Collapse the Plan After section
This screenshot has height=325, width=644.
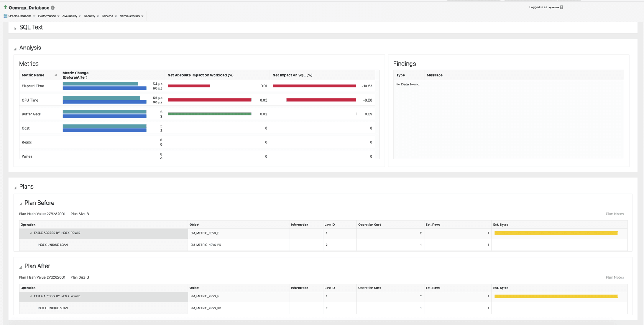click(x=21, y=267)
